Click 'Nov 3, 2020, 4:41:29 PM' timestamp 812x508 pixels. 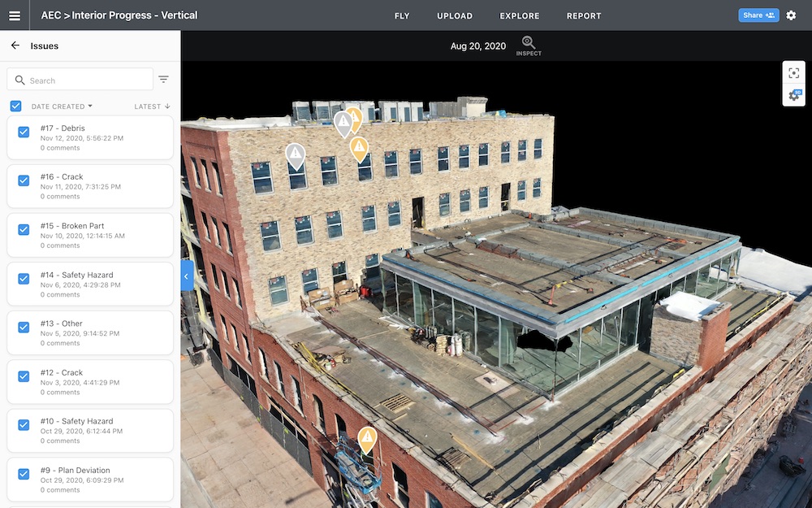80,383
